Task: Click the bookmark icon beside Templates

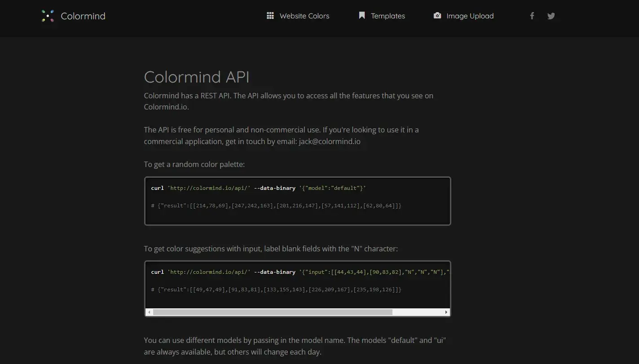Action: [x=361, y=16]
